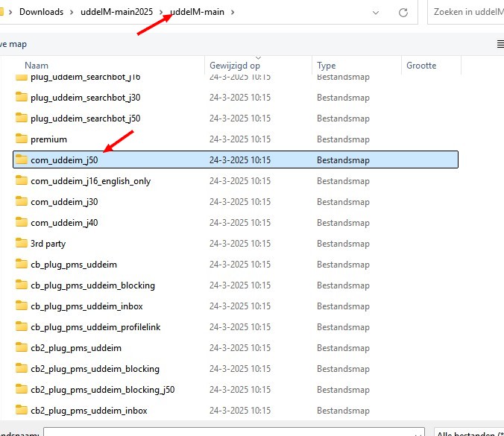Viewport: 504px width, 436px height.
Task: Navigate to Downloads in the breadcrumb
Action: click(x=42, y=12)
